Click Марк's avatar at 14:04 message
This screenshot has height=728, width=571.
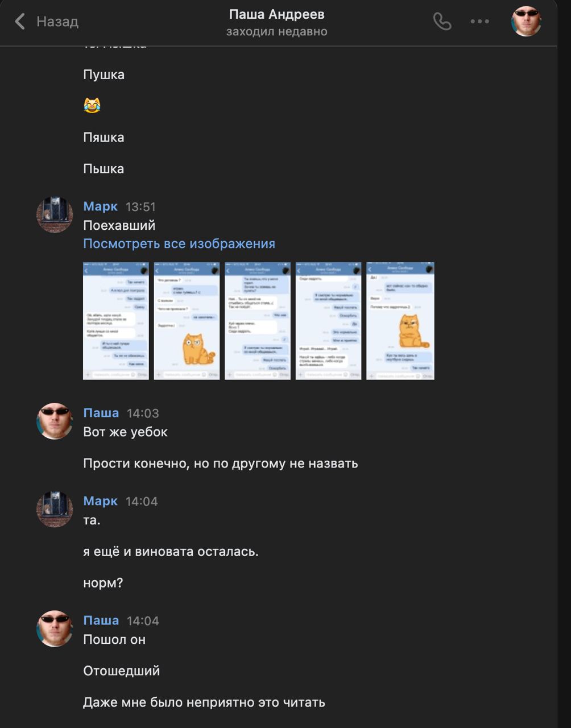pos(55,509)
